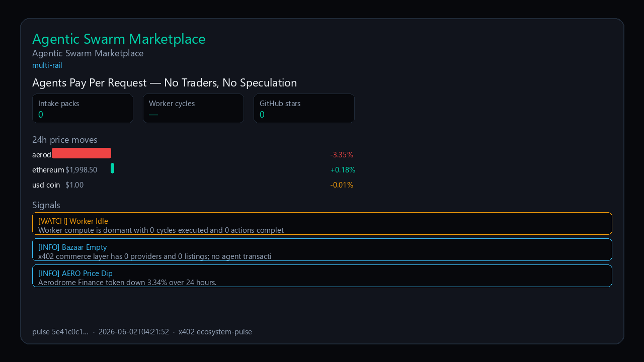The image size is (644, 362).
Task: Select the Agents Pay Per Request heading
Action: click(165, 83)
